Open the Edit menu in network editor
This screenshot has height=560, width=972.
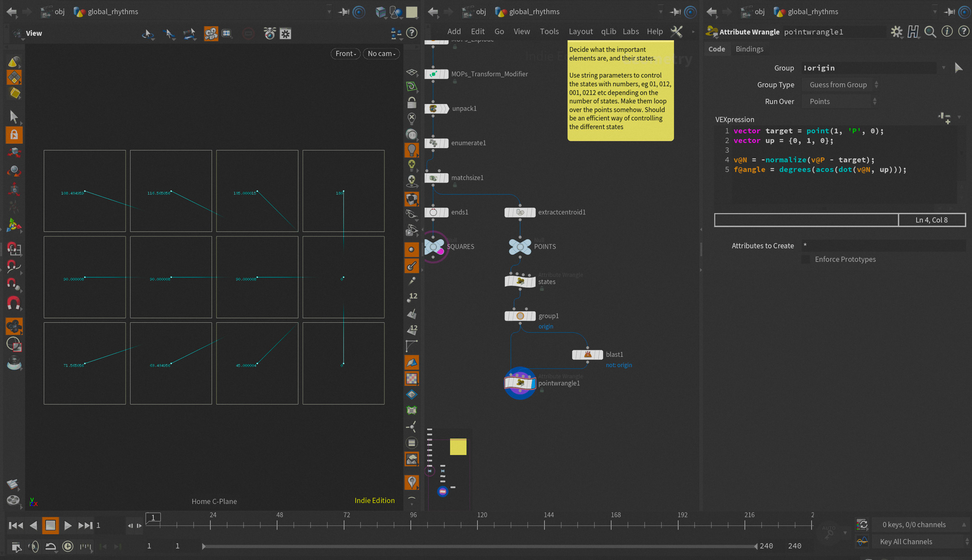coord(478,31)
